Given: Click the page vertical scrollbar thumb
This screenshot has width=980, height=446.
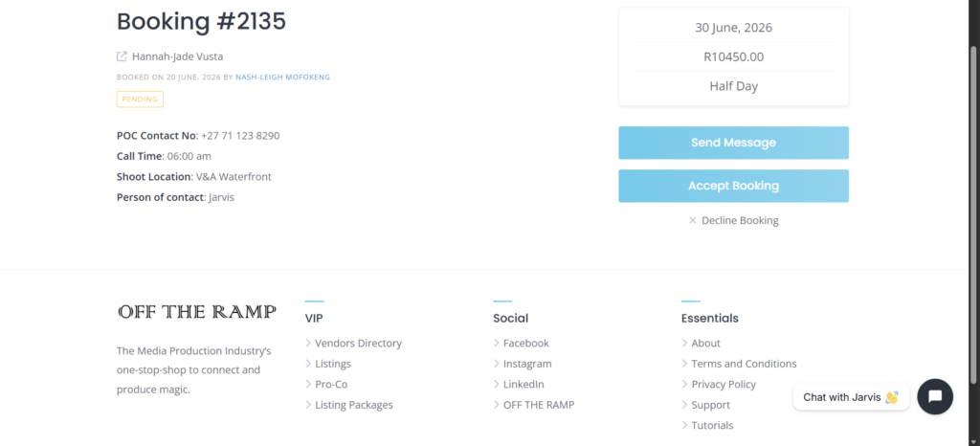Looking at the screenshot, I should 973,215.
